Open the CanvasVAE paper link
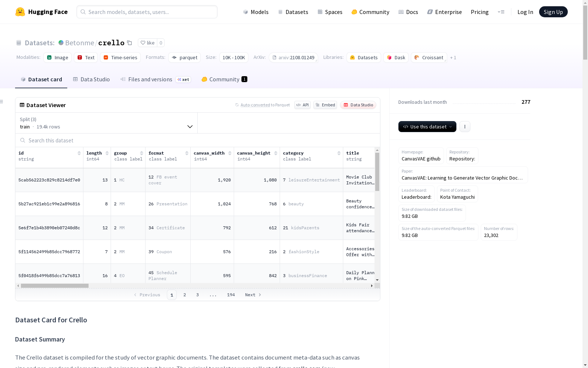 (463, 175)
